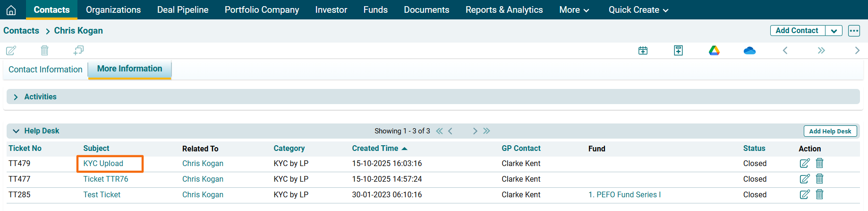Open the Quick Create dropdown menu
The image size is (868, 211).
pos(638,10)
